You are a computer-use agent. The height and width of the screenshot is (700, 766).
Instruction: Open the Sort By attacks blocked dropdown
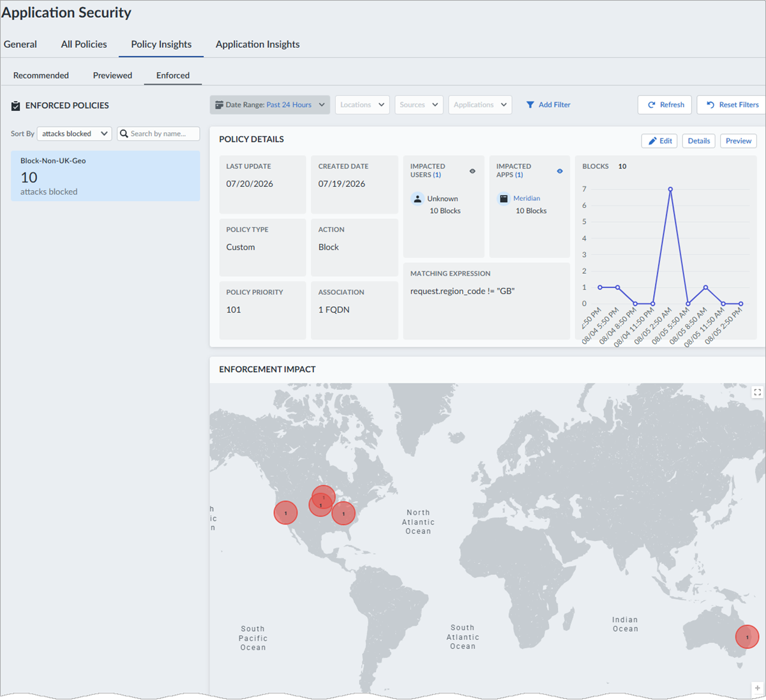(x=75, y=133)
